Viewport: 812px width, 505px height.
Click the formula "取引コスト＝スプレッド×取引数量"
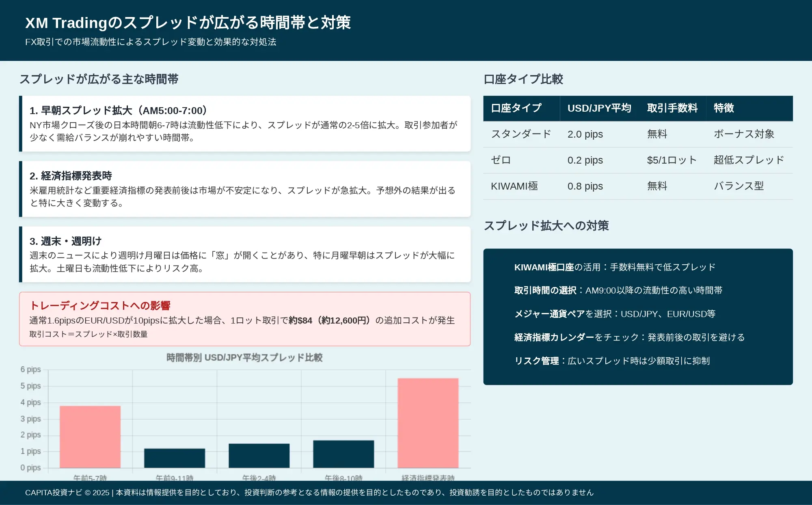(89, 335)
